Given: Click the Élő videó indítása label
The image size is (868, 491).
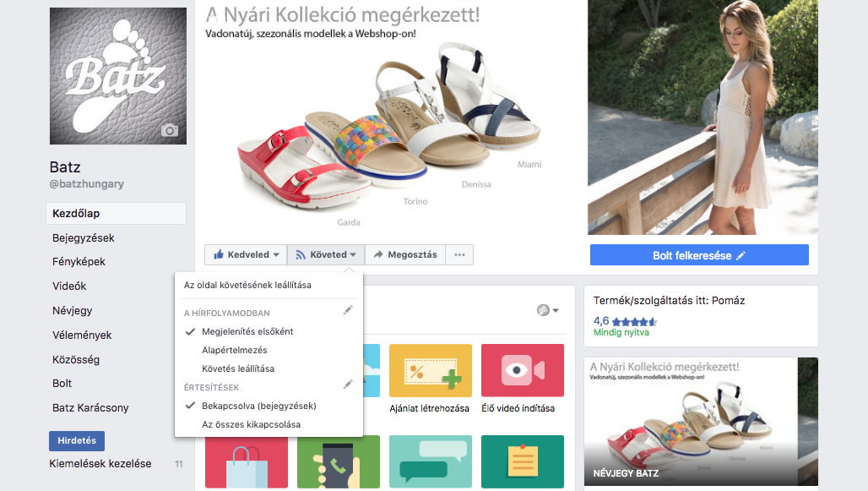Looking at the screenshot, I should point(518,408).
